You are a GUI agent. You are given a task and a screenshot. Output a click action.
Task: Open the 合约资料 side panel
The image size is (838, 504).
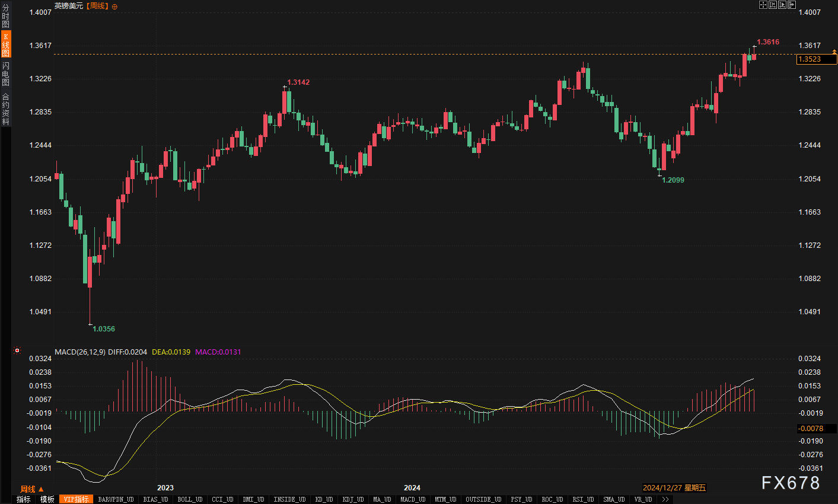pyautogui.click(x=5, y=109)
